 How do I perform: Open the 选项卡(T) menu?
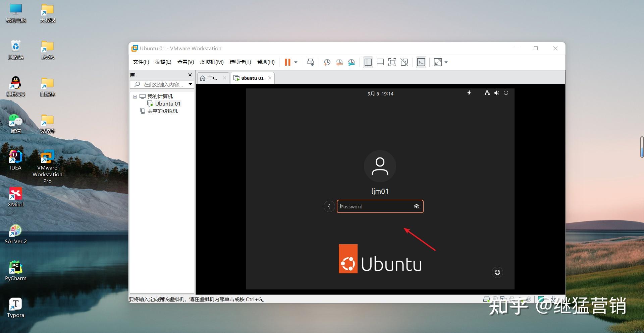(240, 62)
